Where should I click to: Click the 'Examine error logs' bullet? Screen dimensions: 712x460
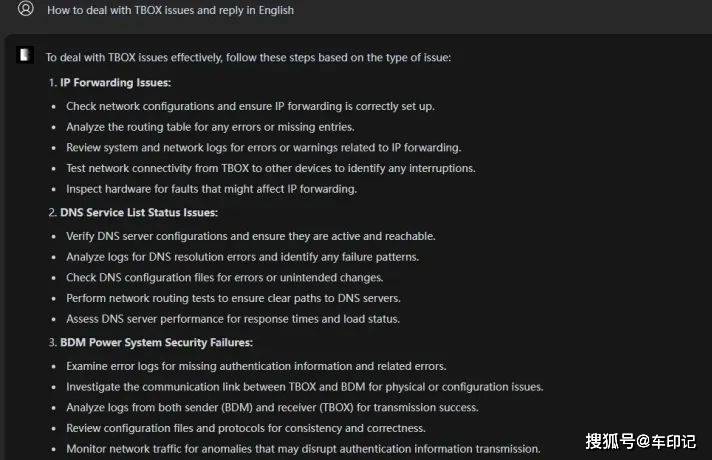[256, 366]
